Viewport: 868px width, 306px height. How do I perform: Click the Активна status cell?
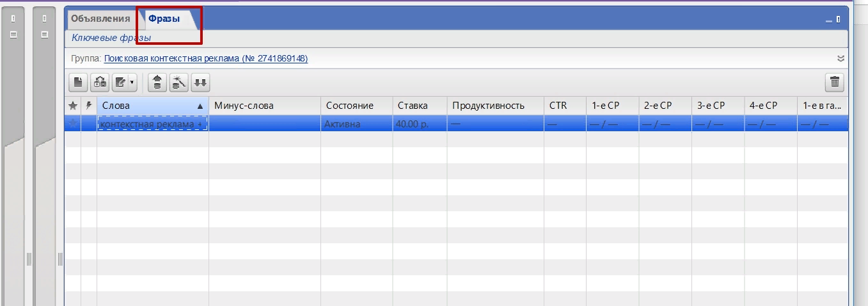[357, 124]
